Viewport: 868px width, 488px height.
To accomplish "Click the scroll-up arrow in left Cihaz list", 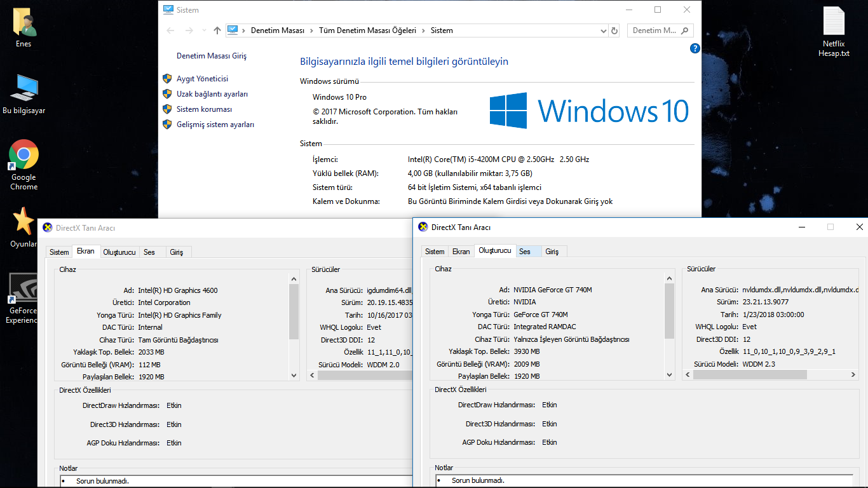I will coord(294,279).
